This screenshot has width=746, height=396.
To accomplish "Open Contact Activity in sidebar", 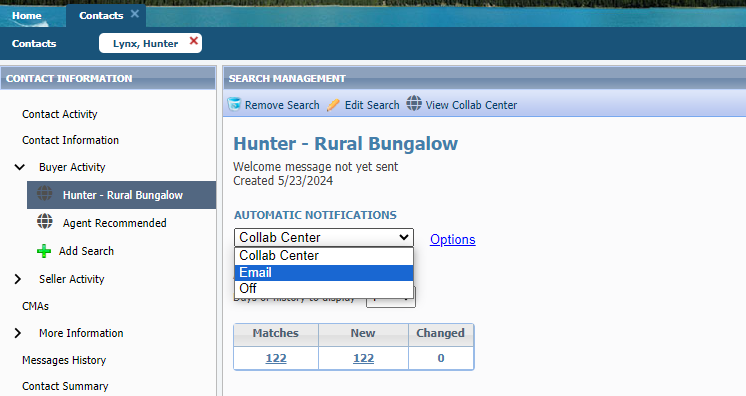I will [59, 114].
